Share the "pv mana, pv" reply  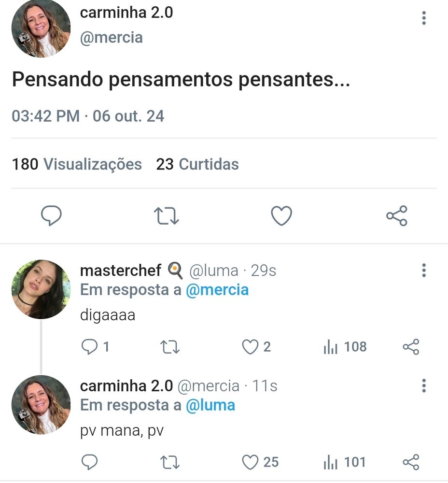411,462
